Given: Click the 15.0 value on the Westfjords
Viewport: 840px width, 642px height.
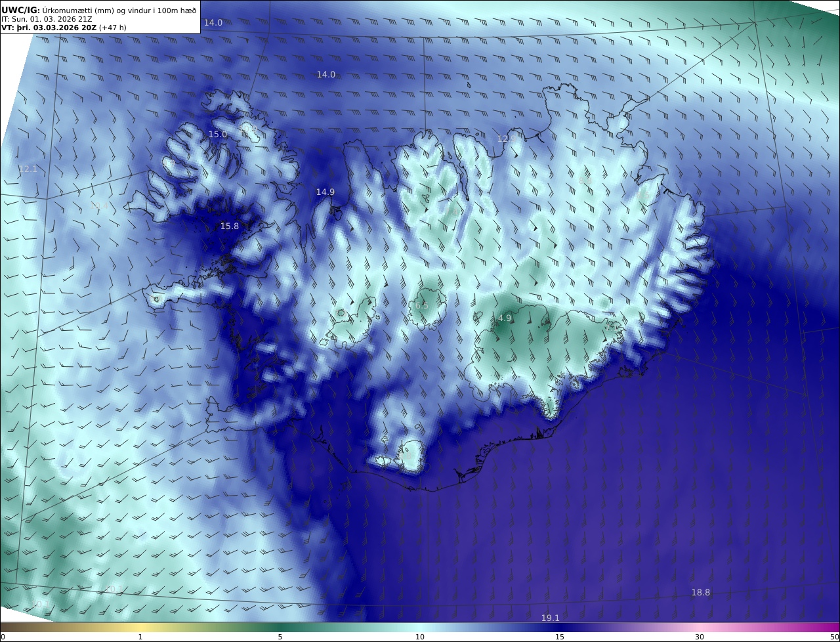Looking at the screenshot, I should pos(218,135).
